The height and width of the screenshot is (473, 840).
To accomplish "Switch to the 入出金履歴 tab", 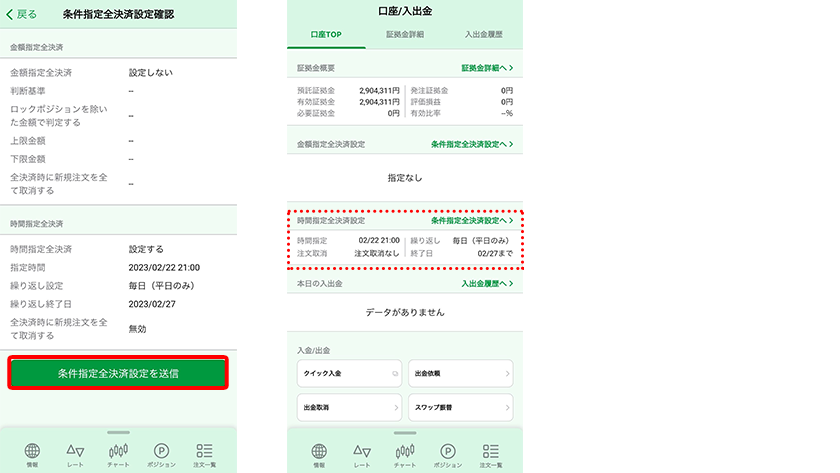I will coord(484,34).
